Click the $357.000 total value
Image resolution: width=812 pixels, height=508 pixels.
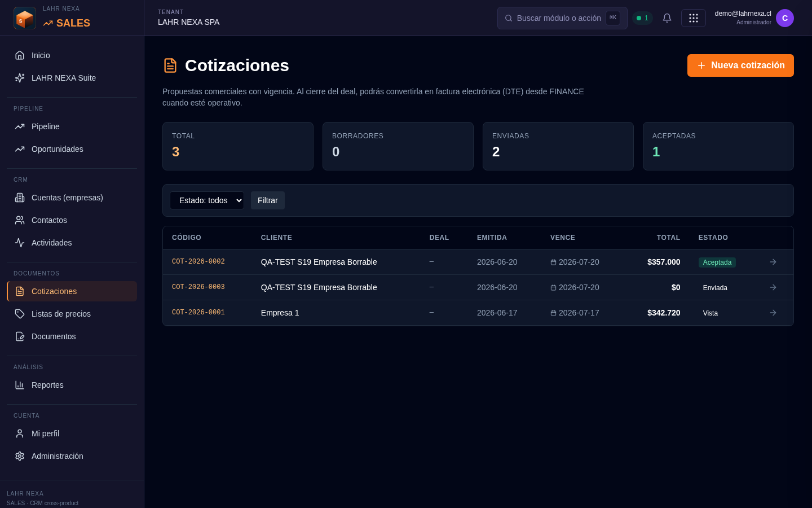[x=664, y=262]
